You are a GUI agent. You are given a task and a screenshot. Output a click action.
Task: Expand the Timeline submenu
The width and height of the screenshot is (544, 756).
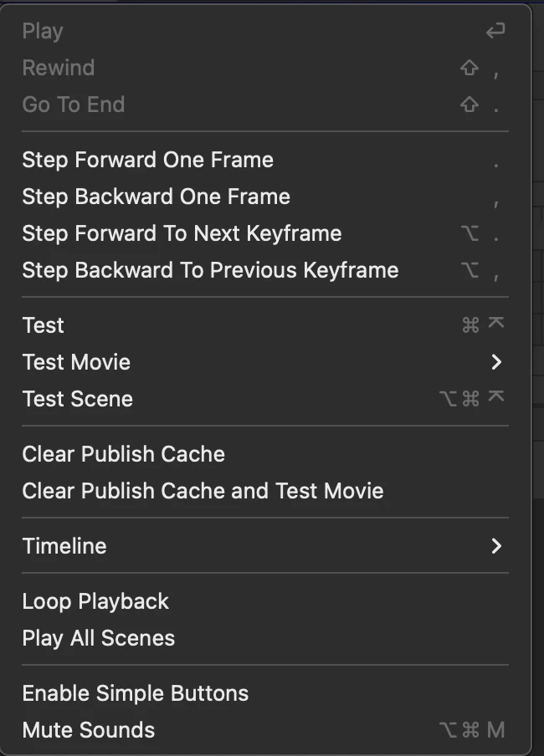64,546
